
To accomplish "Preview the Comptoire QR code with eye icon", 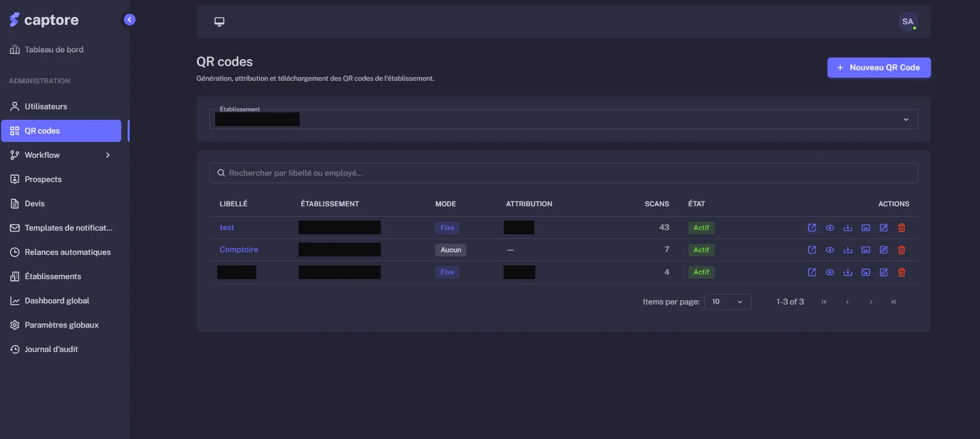I will [x=830, y=250].
